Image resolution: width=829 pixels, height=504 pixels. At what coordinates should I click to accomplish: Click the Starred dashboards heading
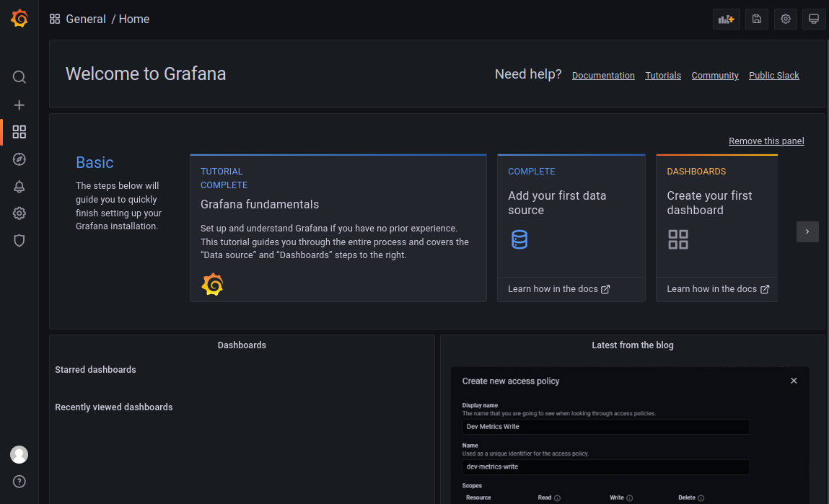point(95,370)
